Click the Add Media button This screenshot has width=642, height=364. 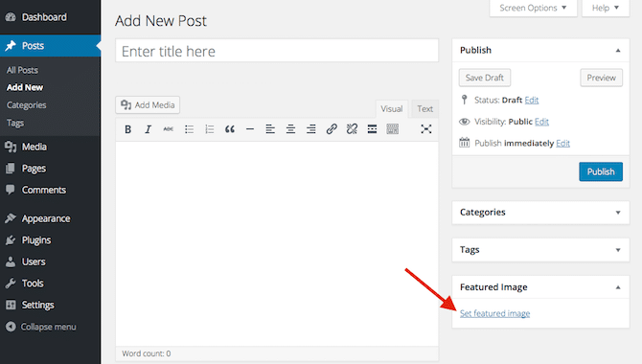click(x=148, y=104)
